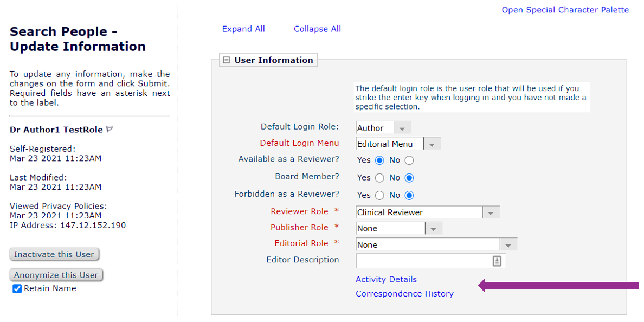Select Yes for Board Member
The image size is (644, 322).
pos(379,178)
